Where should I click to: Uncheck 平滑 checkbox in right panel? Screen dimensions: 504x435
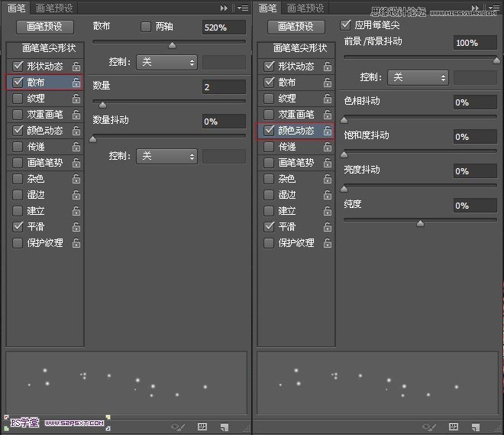point(269,227)
